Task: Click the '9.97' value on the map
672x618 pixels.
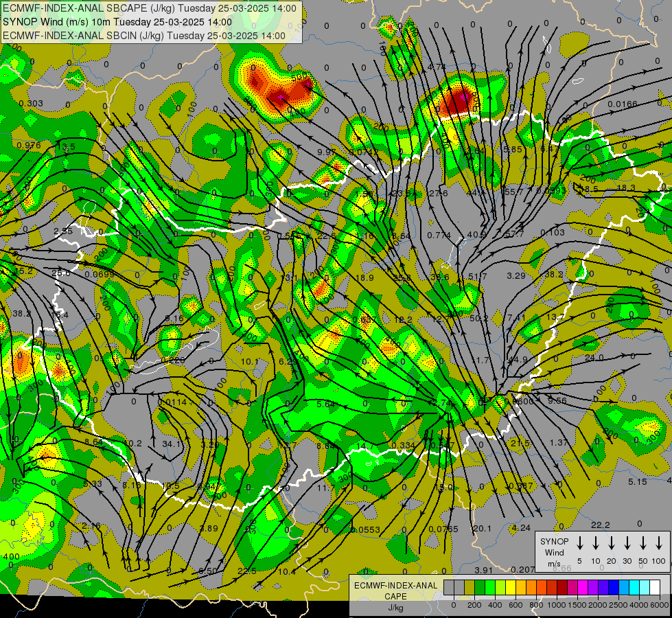Action: [x=327, y=152]
